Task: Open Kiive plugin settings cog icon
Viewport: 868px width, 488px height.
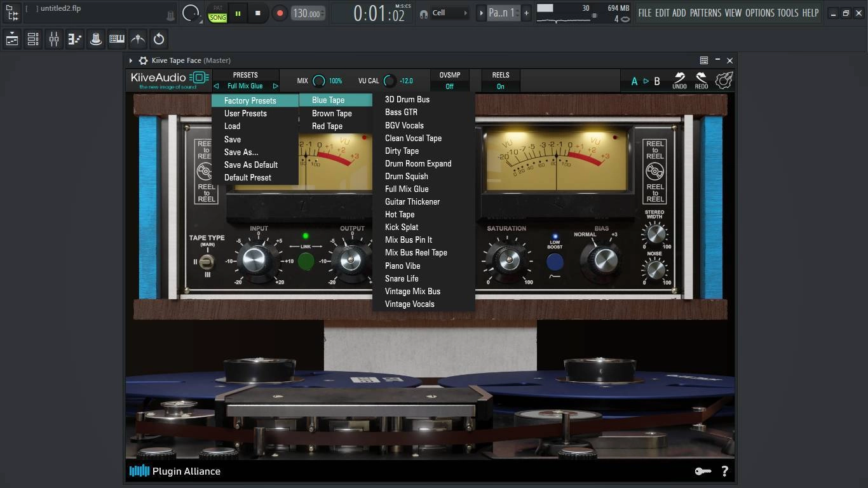Action: pos(724,81)
